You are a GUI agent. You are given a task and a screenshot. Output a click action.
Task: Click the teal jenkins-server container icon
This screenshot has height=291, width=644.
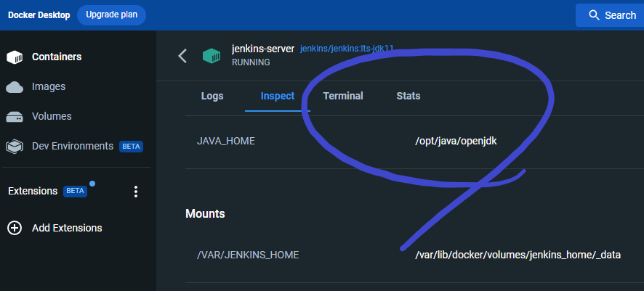pos(212,56)
